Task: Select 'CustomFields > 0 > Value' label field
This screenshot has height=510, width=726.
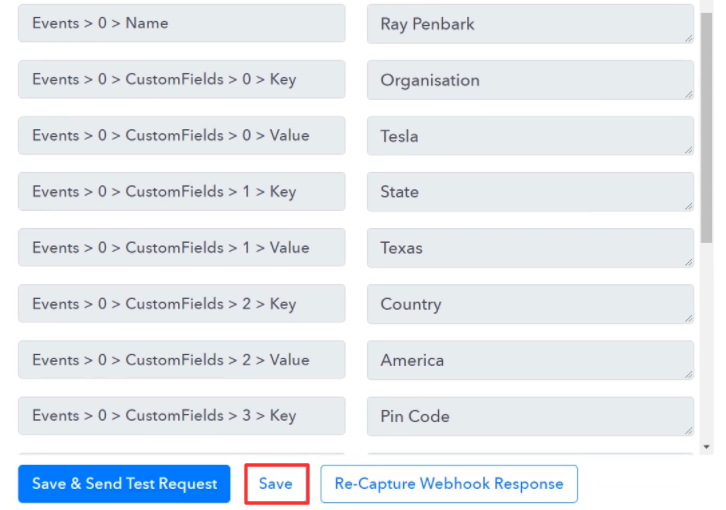Action: tap(182, 135)
